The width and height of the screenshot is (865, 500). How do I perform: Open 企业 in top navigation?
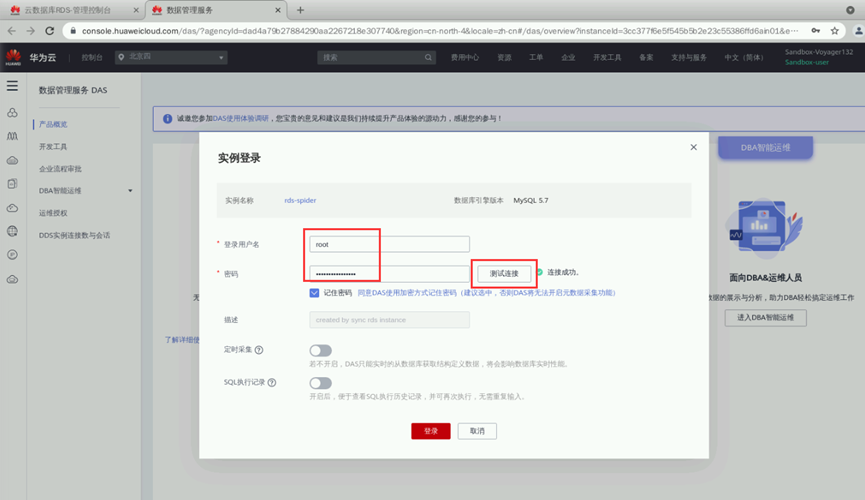(x=568, y=57)
